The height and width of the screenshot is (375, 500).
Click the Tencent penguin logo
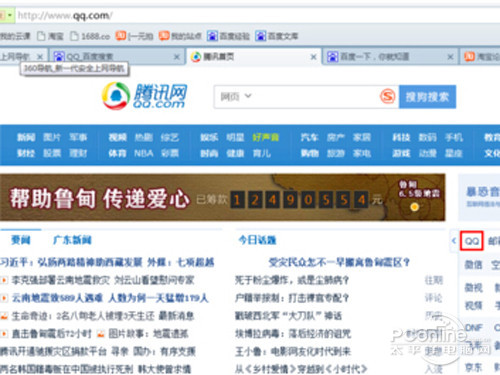point(116,96)
